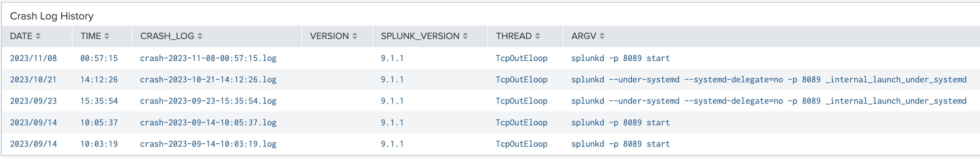The height and width of the screenshot is (158, 980).
Task: Open crash-2023-10-21-14:12:26.log entry
Action: point(208,79)
